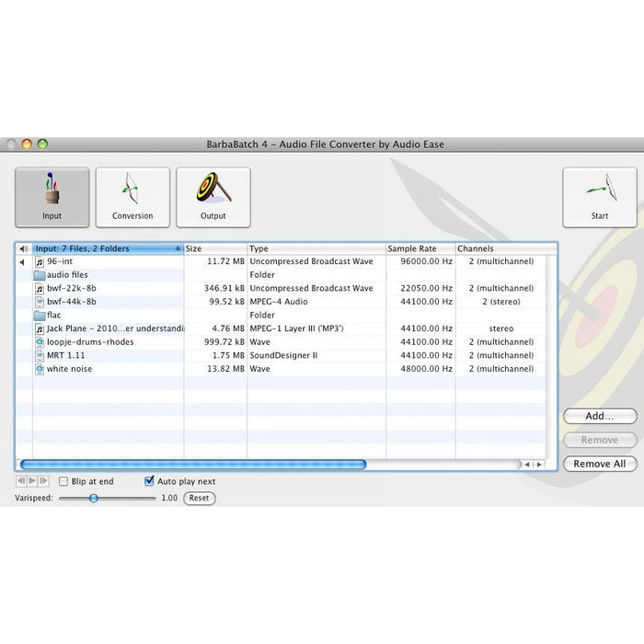Skip to next file in preview

pyautogui.click(x=43, y=481)
